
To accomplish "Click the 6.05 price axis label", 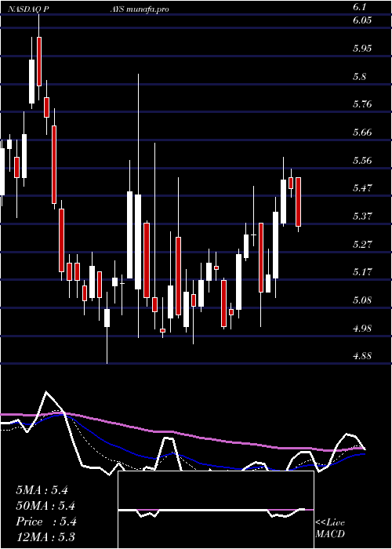I will pos(362,20).
